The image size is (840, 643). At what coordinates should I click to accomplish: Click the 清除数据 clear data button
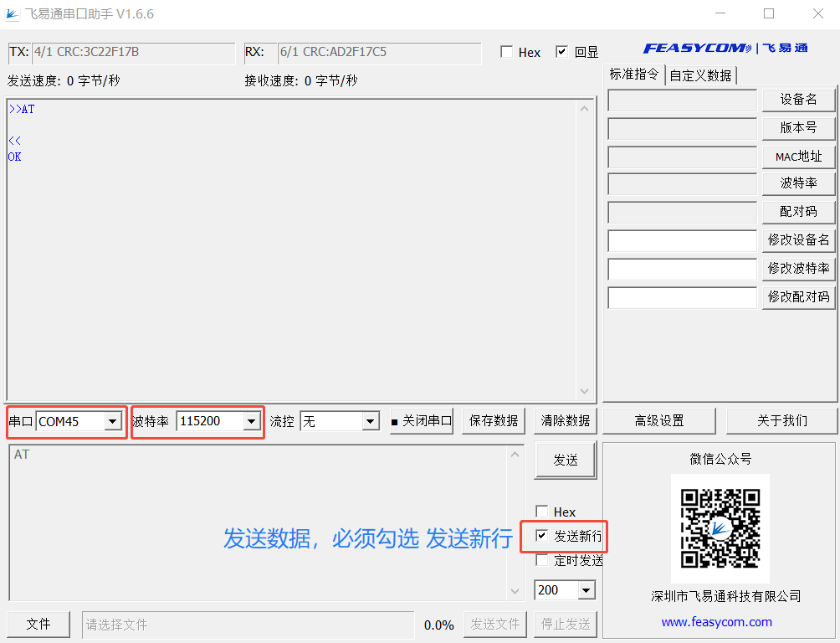point(565,421)
